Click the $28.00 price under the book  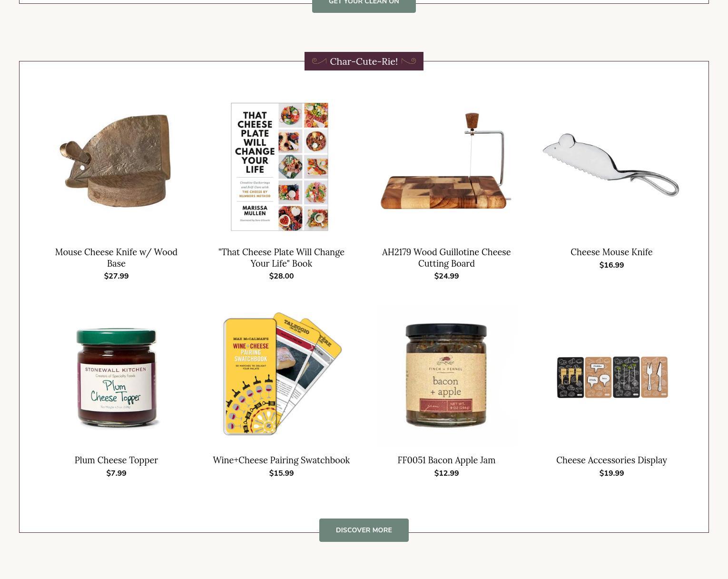[281, 276]
